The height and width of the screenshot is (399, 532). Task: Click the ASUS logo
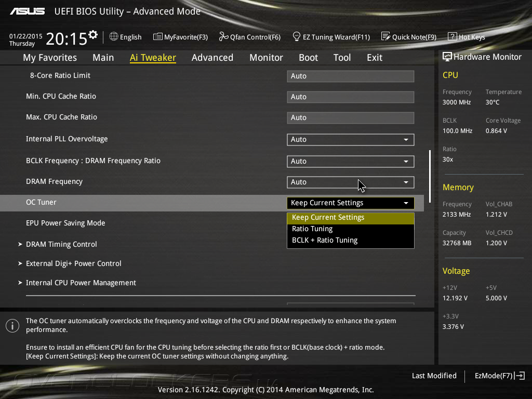point(28,11)
